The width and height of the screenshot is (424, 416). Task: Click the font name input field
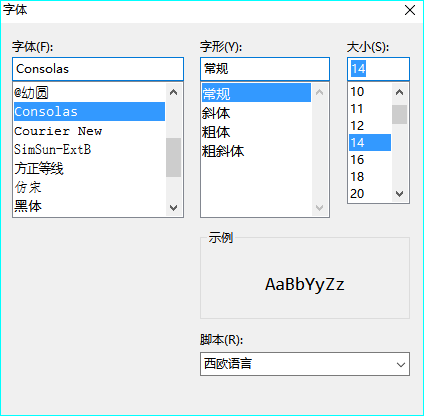98,69
